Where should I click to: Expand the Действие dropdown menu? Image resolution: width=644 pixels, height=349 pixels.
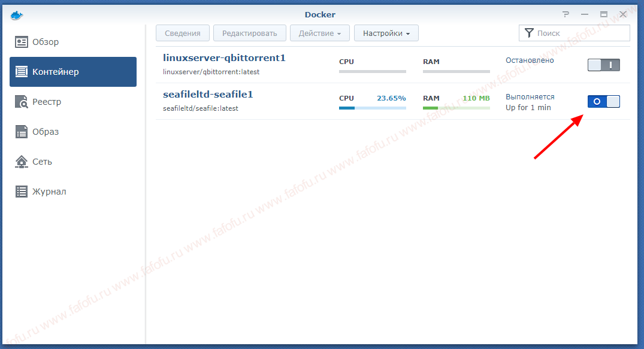[x=319, y=34]
